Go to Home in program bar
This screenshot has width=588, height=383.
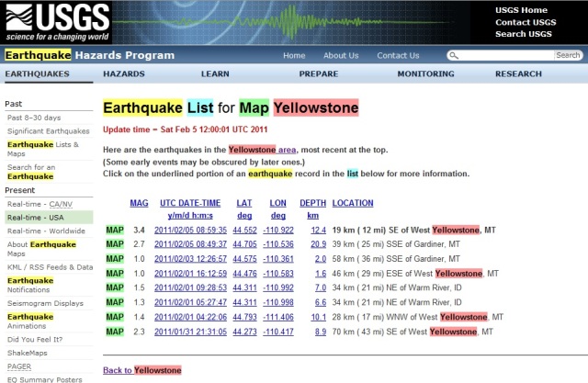point(294,55)
